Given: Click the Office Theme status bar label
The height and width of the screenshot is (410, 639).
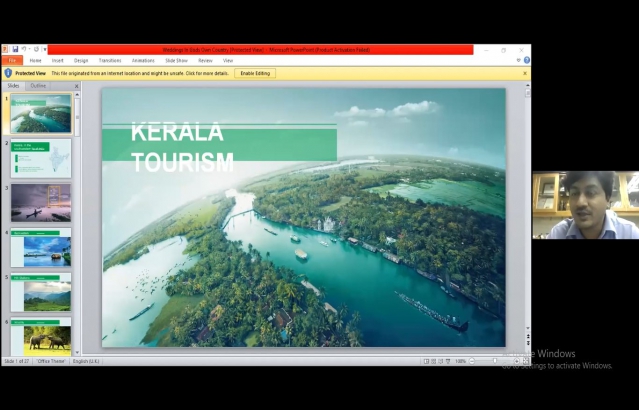Looking at the screenshot, I should (x=51, y=361).
